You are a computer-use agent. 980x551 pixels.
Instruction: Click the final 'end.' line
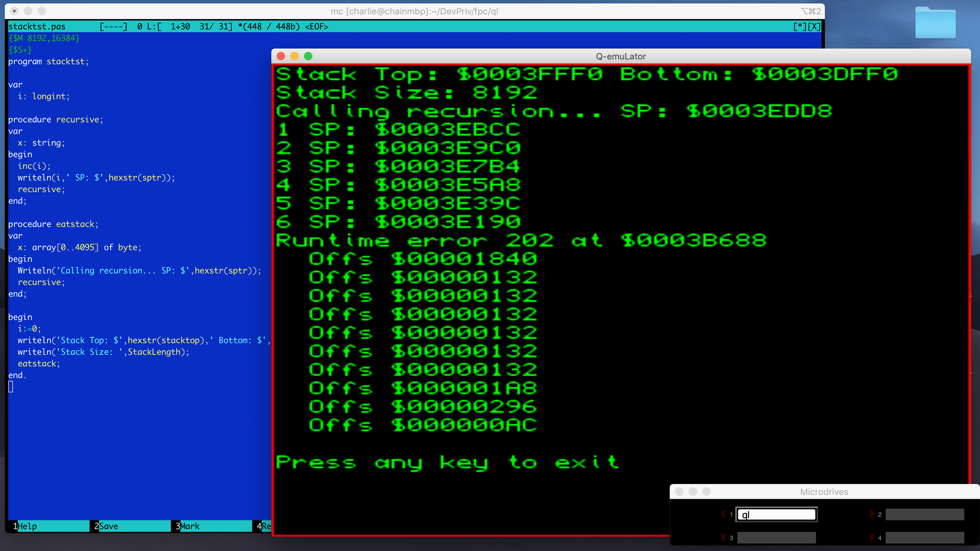[x=17, y=375]
